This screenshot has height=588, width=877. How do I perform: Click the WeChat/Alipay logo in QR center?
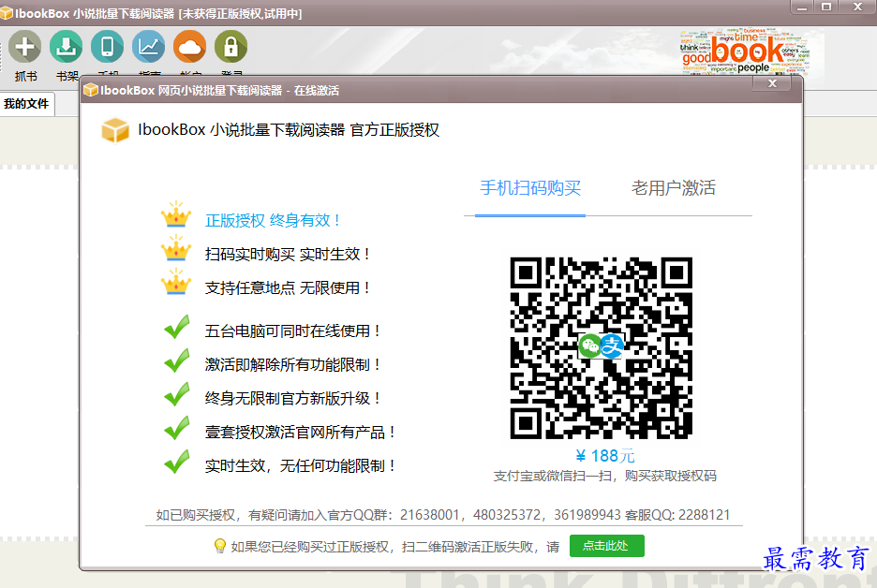coord(602,346)
